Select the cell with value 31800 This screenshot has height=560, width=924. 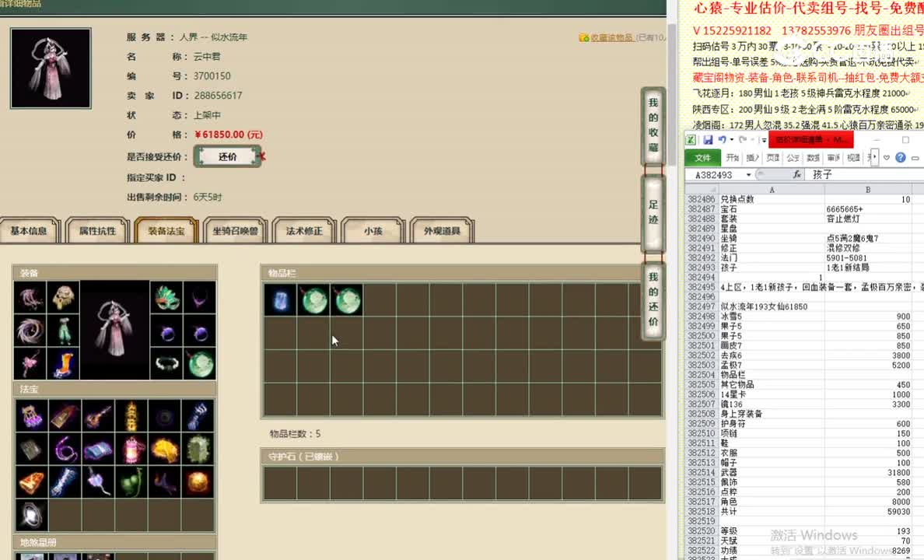pyautogui.click(x=868, y=472)
